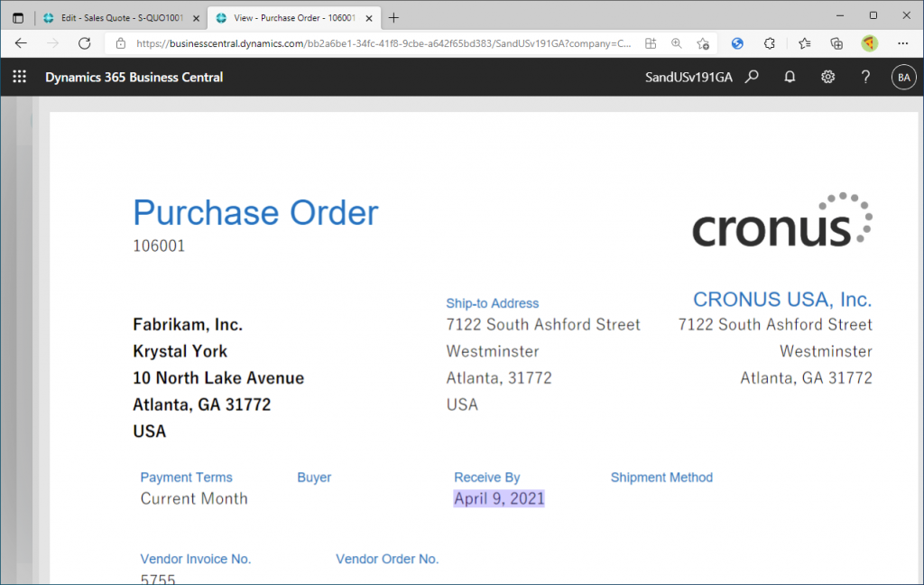The image size is (924, 585).
Task: Open the browser favorites list
Action: [804, 43]
